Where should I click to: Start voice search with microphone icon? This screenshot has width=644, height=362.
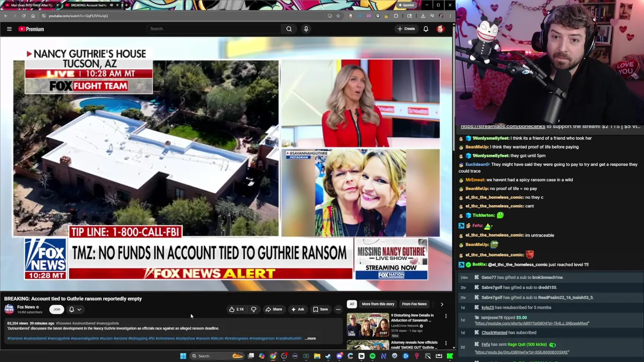306,29
